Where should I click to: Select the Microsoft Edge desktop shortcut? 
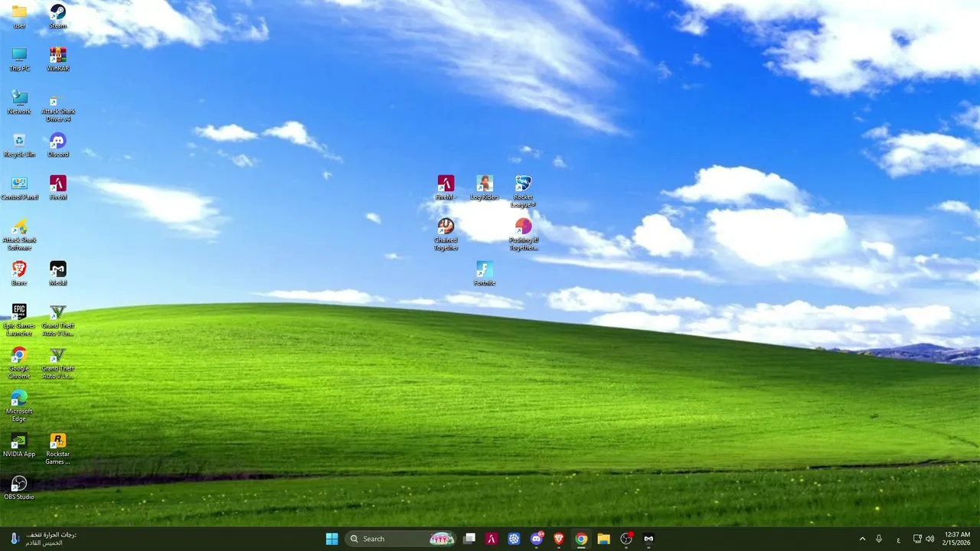[19, 406]
